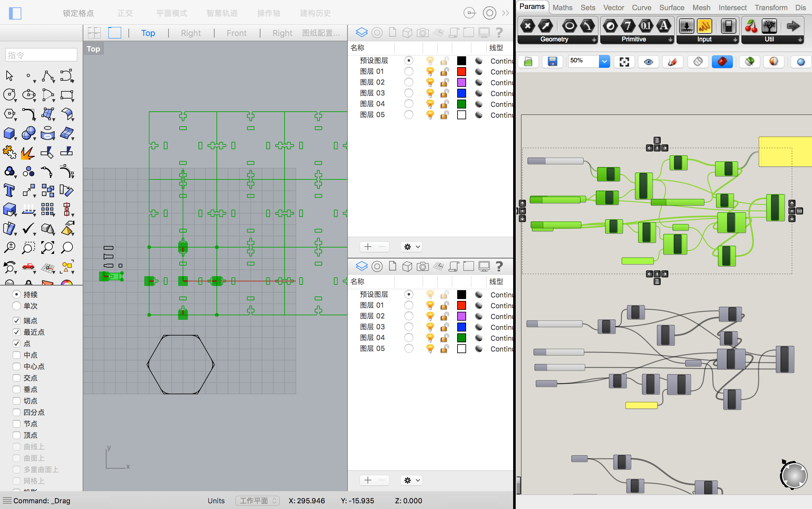This screenshot has width=812, height=509.
Task: Click the Grasshopper save file icon
Action: [x=552, y=62]
